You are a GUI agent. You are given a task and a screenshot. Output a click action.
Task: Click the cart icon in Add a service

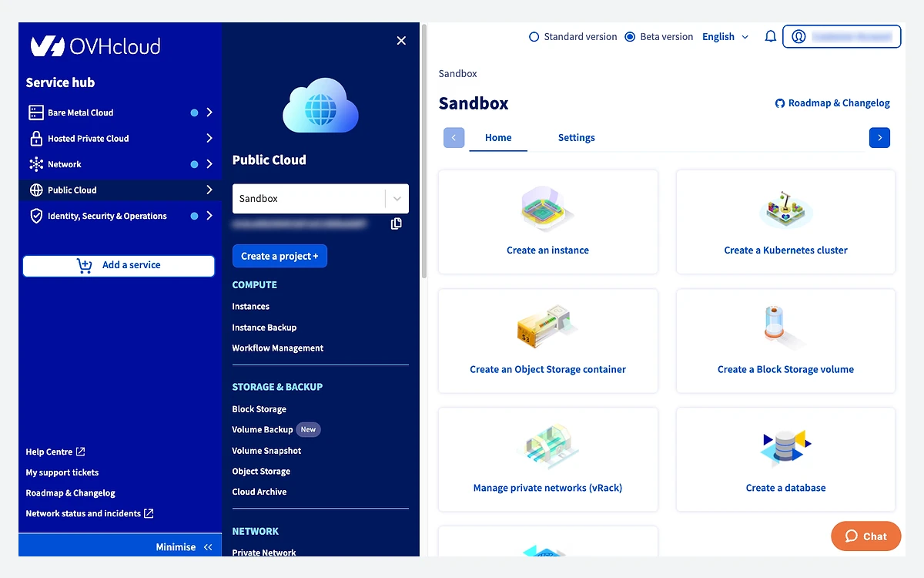pos(85,265)
